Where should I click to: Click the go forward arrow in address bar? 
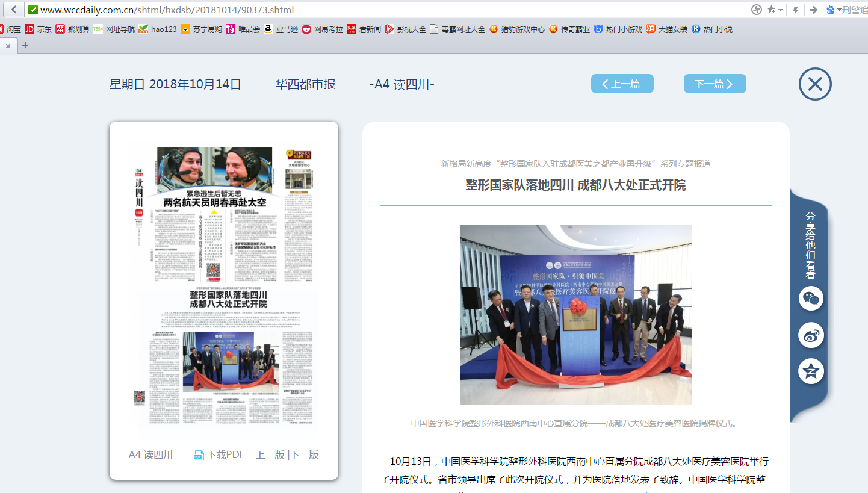click(x=813, y=10)
